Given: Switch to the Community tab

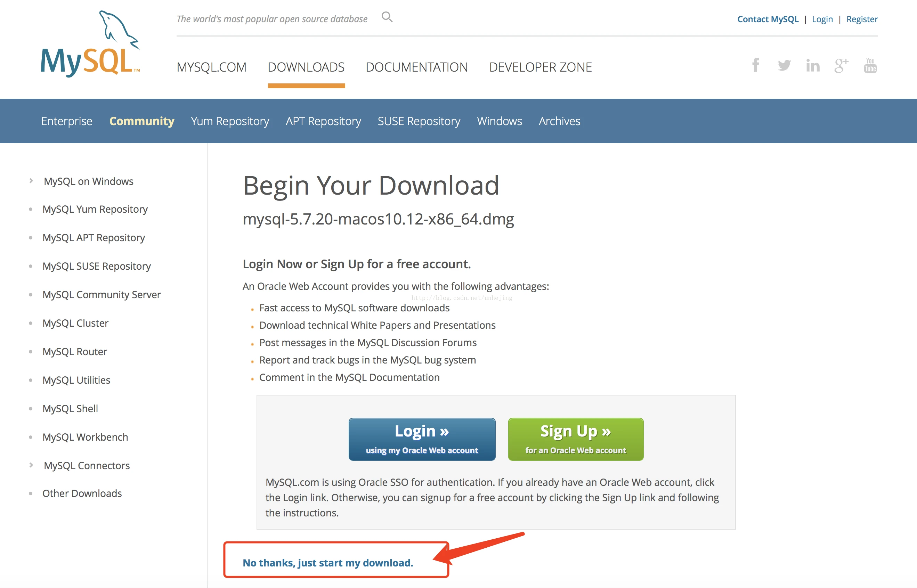Looking at the screenshot, I should [142, 121].
